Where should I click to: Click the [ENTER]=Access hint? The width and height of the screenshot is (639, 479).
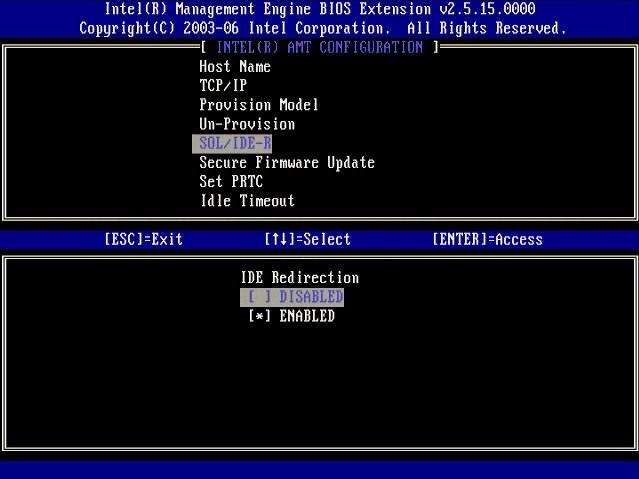487,239
